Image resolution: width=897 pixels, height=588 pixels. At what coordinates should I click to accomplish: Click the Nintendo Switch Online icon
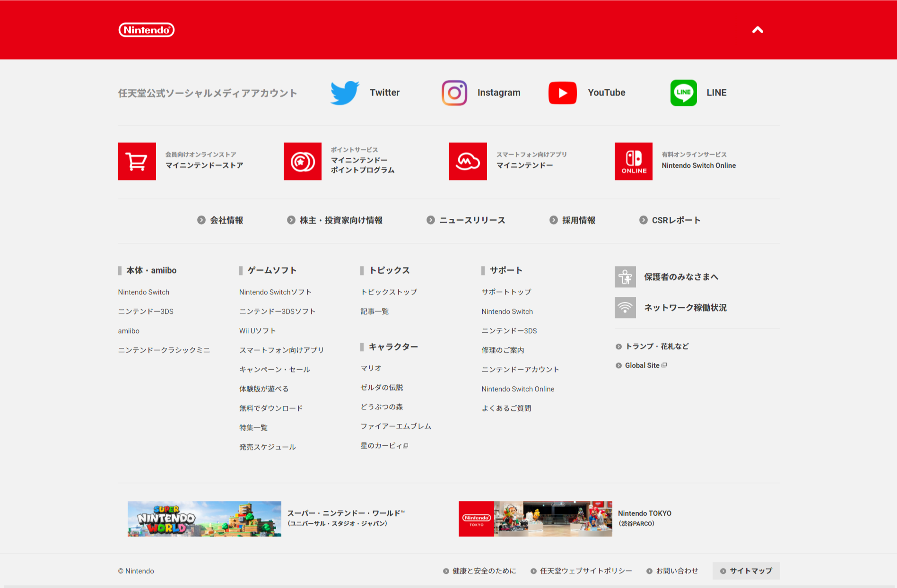tap(634, 161)
